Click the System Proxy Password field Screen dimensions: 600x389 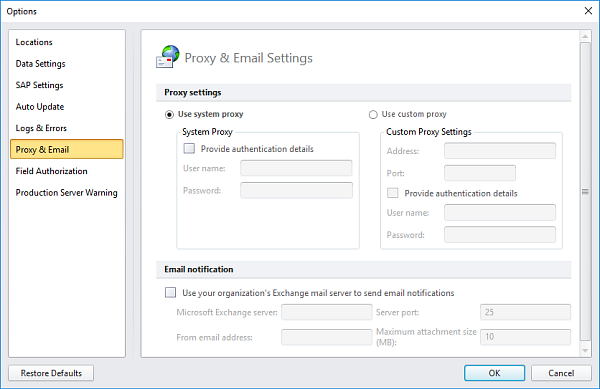click(x=296, y=190)
